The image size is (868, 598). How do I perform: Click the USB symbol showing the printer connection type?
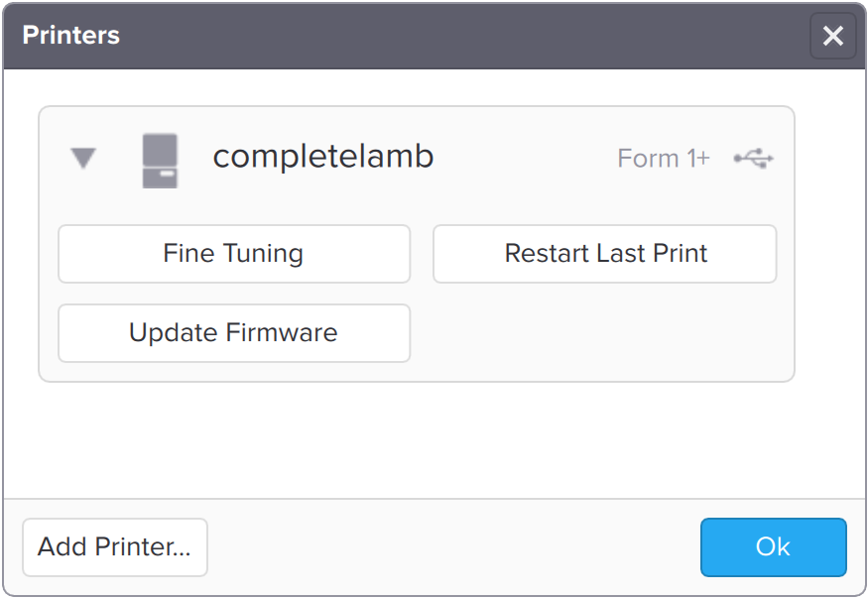coord(754,157)
